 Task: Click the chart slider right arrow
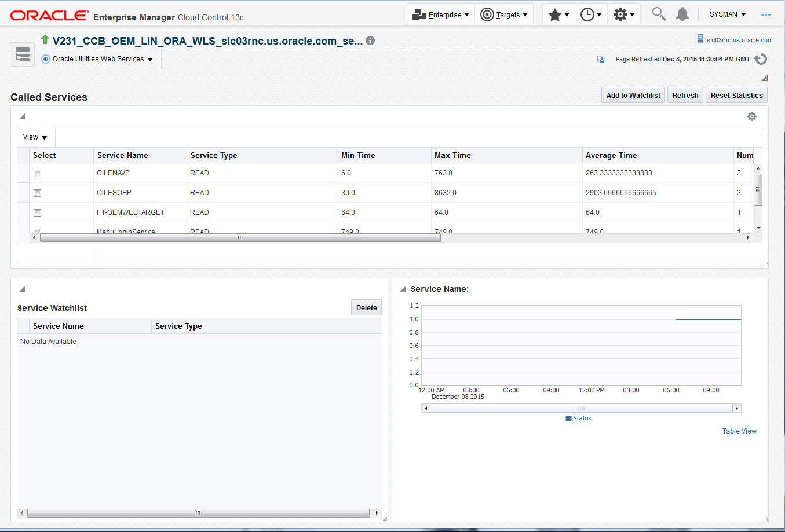[737, 408]
